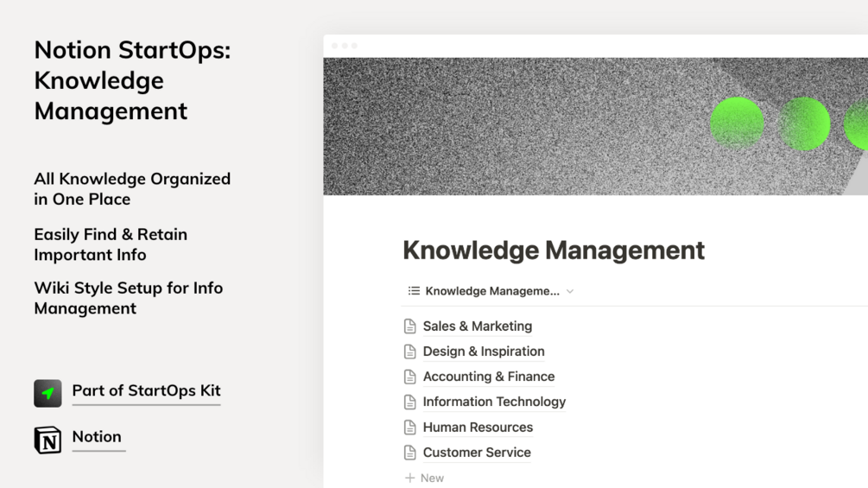Select the Human Resources entry

[x=478, y=428]
